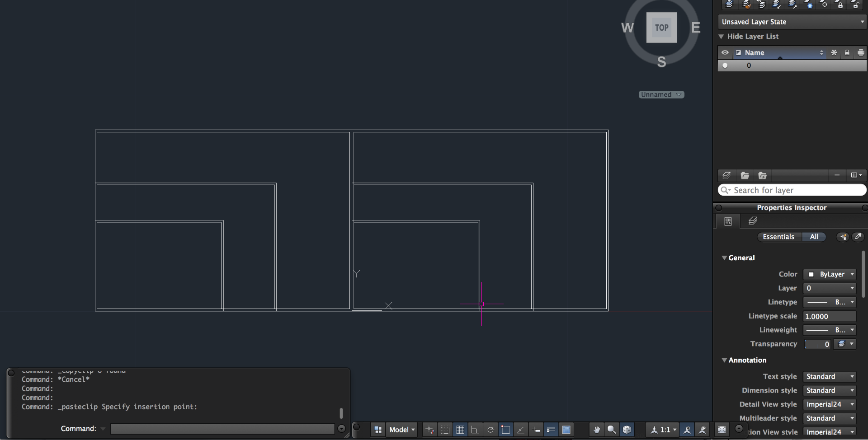Open the Unsaved Layer State dropdown
868x440 pixels.
click(x=792, y=22)
